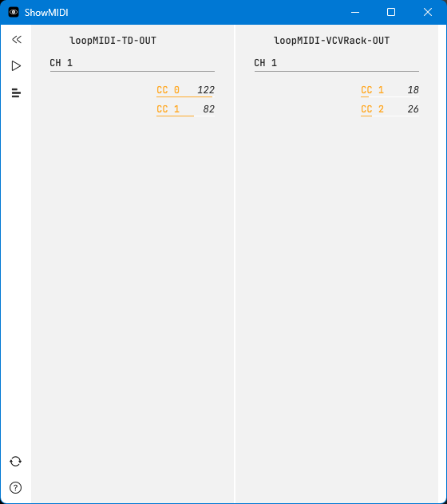Open the help question mark icon
Image resolution: width=447 pixels, height=504 pixels.
(15, 487)
